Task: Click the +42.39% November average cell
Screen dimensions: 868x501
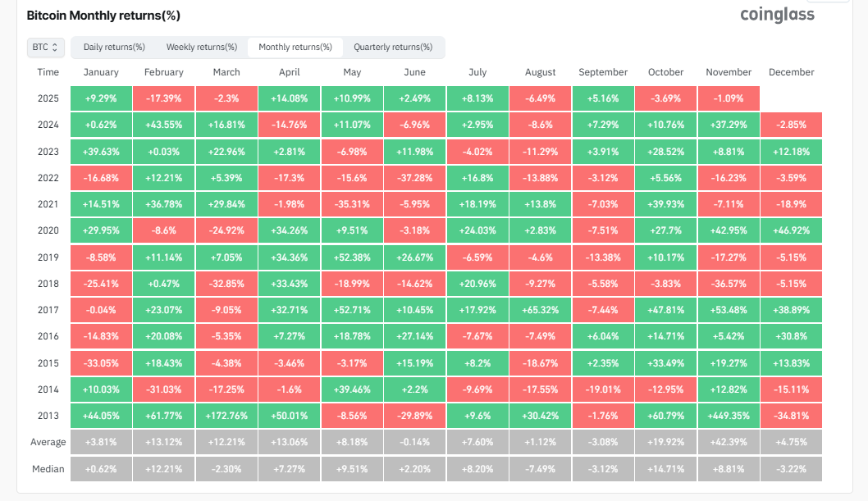Action: click(729, 442)
